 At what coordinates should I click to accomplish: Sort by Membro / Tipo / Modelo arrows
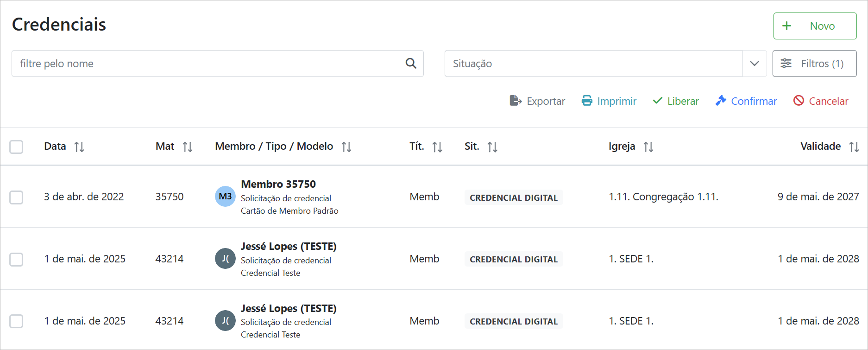point(346,147)
